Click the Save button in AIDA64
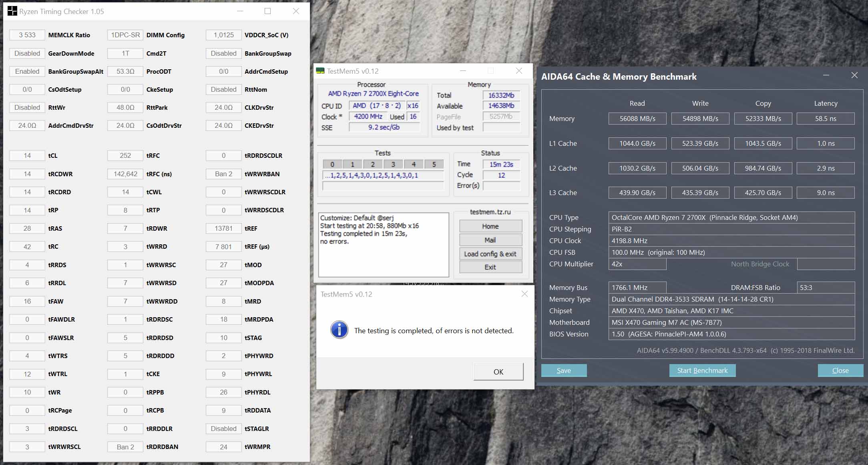This screenshot has width=868, height=465. tap(564, 370)
